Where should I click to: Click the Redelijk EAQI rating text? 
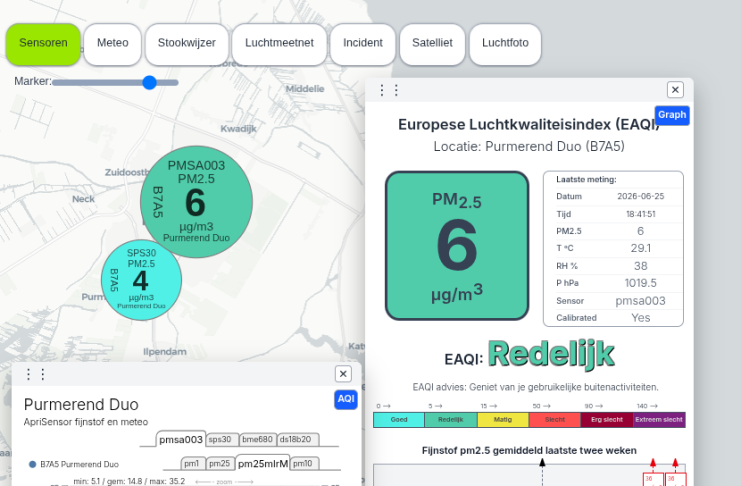click(x=551, y=354)
